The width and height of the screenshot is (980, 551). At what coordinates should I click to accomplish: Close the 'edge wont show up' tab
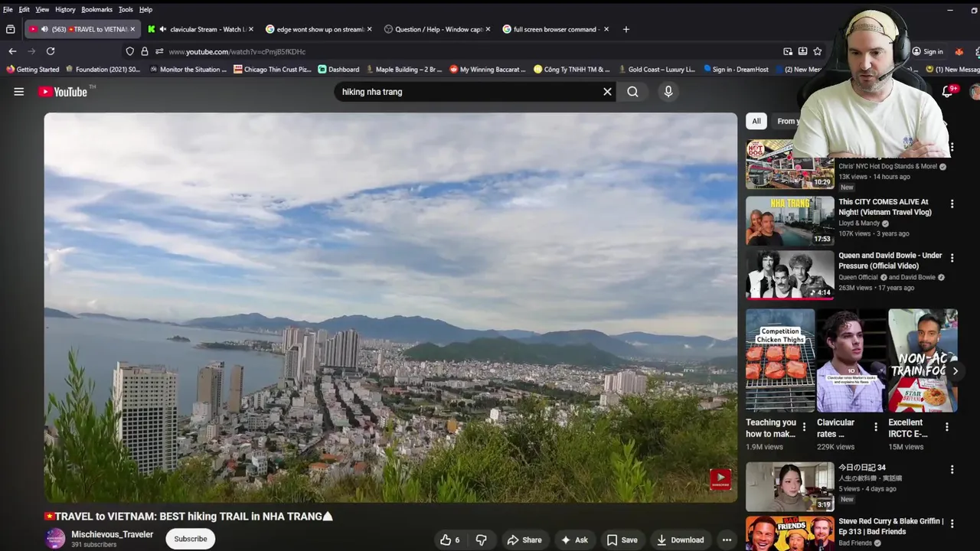369,29
